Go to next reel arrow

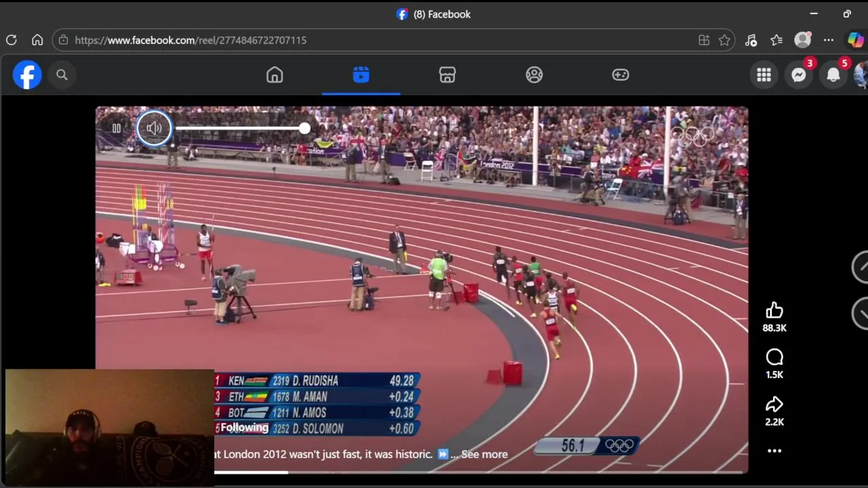coord(860,313)
